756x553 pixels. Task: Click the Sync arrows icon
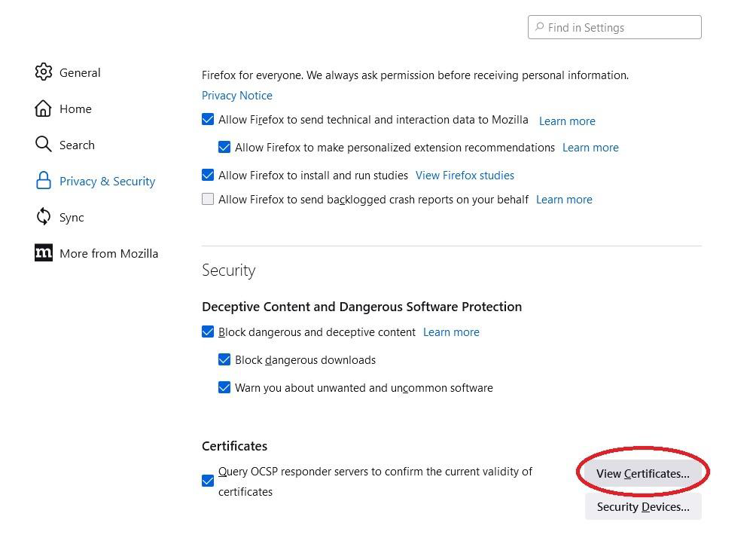pyautogui.click(x=44, y=217)
